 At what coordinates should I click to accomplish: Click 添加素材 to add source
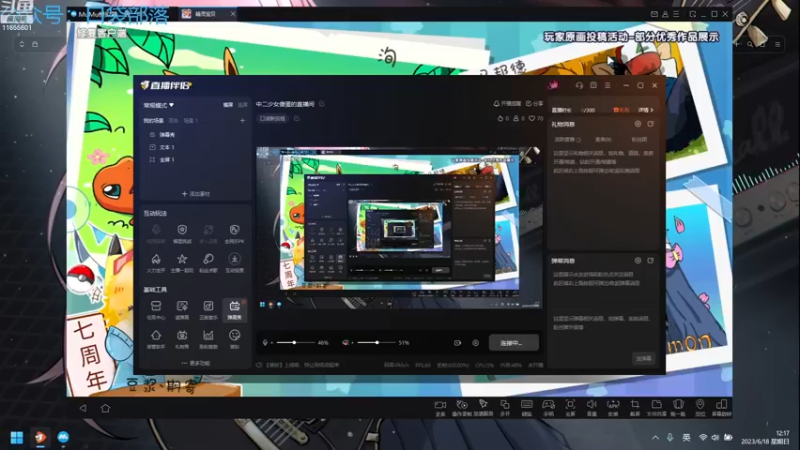pos(196,194)
